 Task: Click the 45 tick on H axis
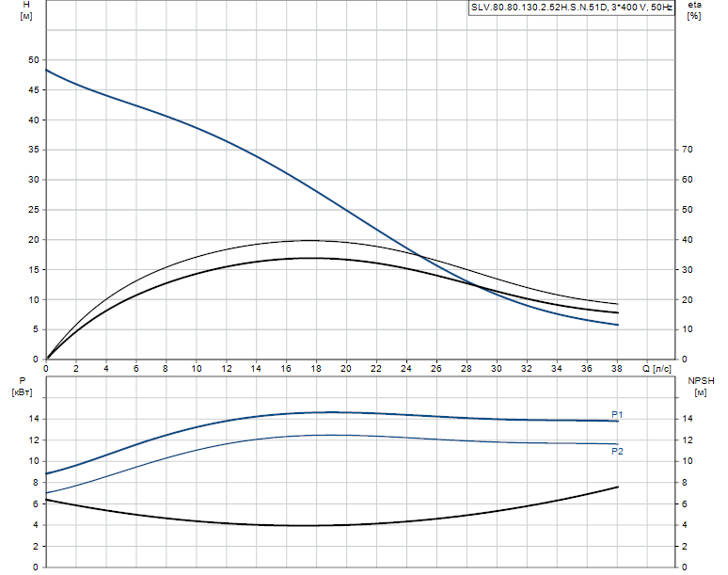tap(34, 90)
